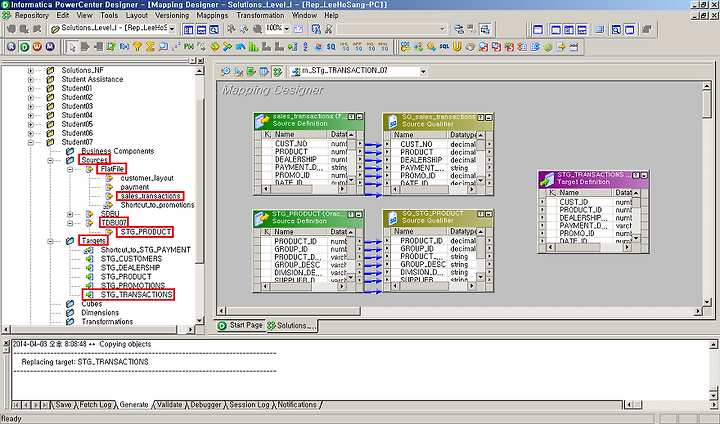Click the Expression f(x) transformation icon
720x424 pixels.
pyautogui.click(x=124, y=46)
